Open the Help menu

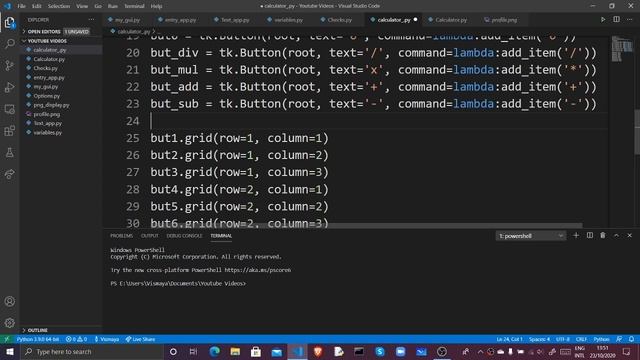coord(156,6)
